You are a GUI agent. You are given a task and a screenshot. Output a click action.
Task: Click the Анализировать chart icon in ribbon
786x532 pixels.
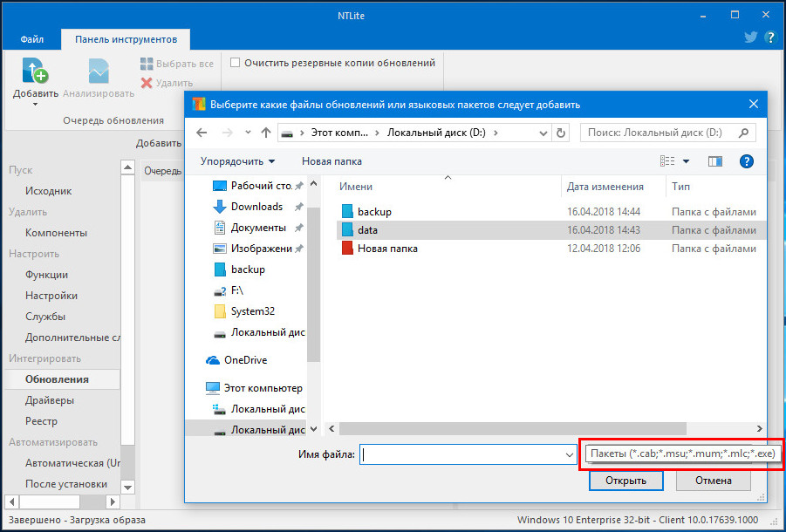pos(99,71)
